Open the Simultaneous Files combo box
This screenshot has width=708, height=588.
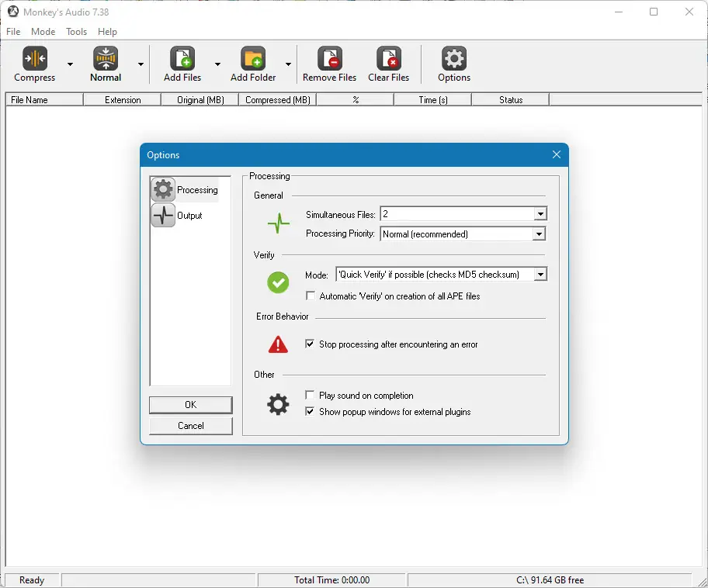463,214
